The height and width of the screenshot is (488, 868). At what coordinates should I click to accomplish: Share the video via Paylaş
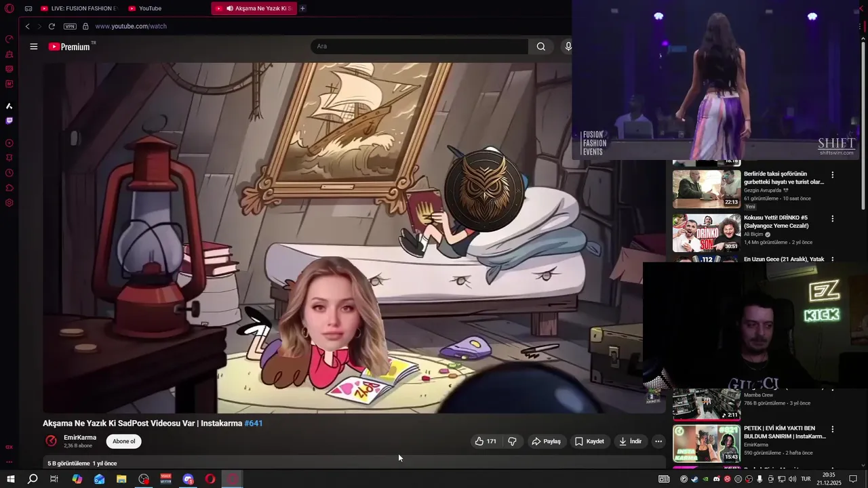click(x=546, y=441)
